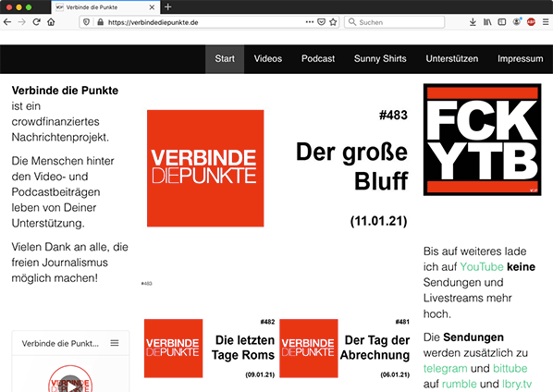Viewport: 553px width, 392px height.
Task: Open the tracking protection shield icon
Action: [86, 22]
